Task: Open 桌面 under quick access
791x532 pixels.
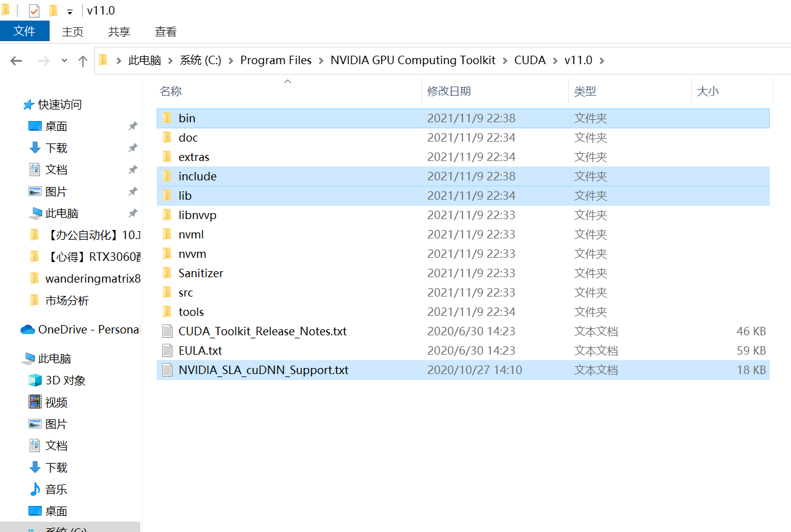Action: (56, 126)
